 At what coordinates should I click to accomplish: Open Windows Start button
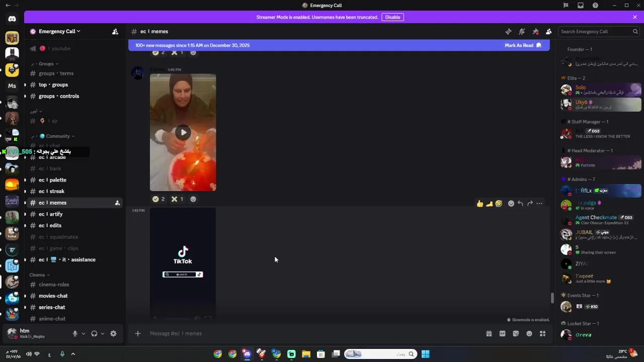click(426, 354)
